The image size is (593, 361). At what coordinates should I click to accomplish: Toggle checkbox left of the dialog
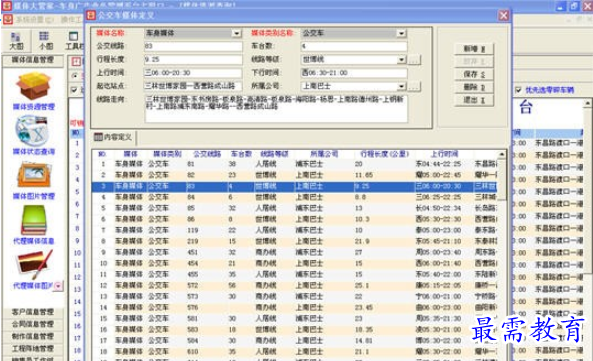click(75, 90)
